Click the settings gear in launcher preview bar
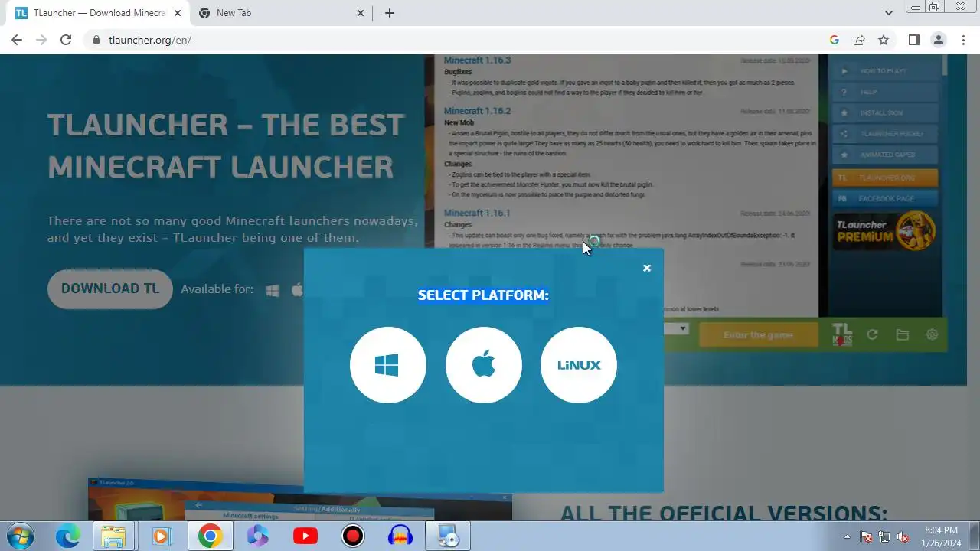Image resolution: width=980 pixels, height=551 pixels. click(x=932, y=334)
